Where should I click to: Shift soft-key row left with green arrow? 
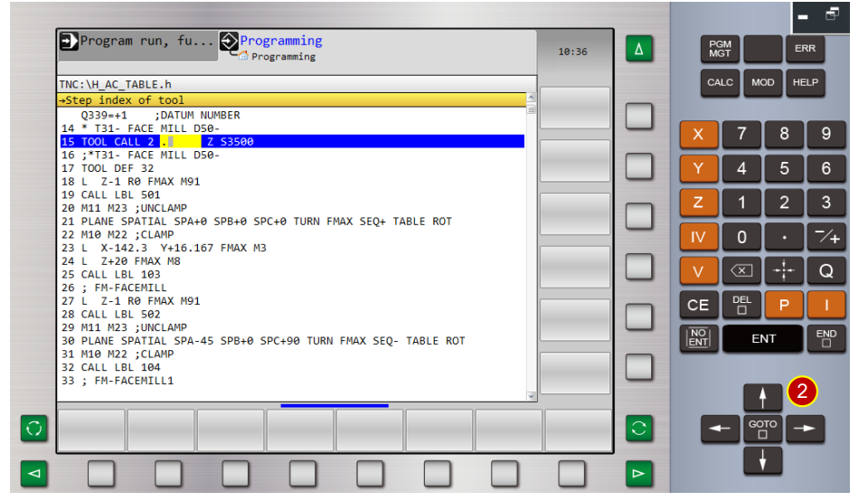tap(33, 473)
